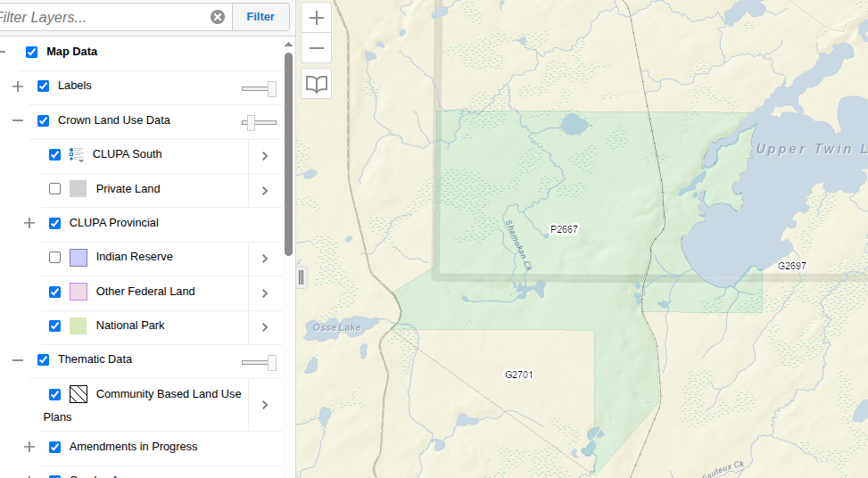Image resolution: width=868 pixels, height=478 pixels.
Task: Uncheck the Other Federal Land checkbox
Action: [x=54, y=292]
